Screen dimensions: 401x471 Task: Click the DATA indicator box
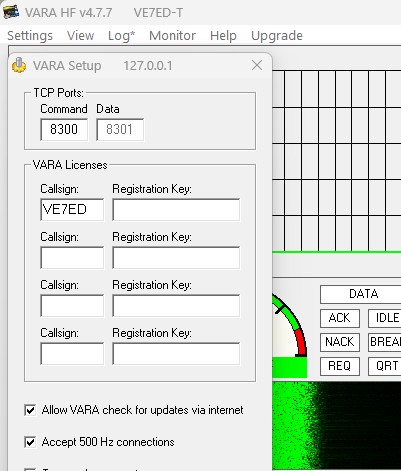[360, 294]
